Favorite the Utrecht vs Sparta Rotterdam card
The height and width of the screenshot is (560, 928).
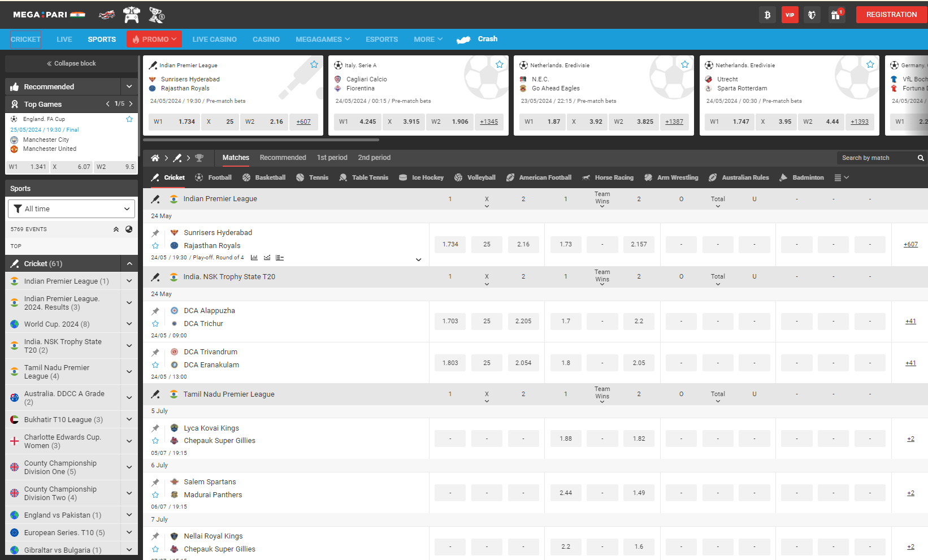[x=870, y=64]
